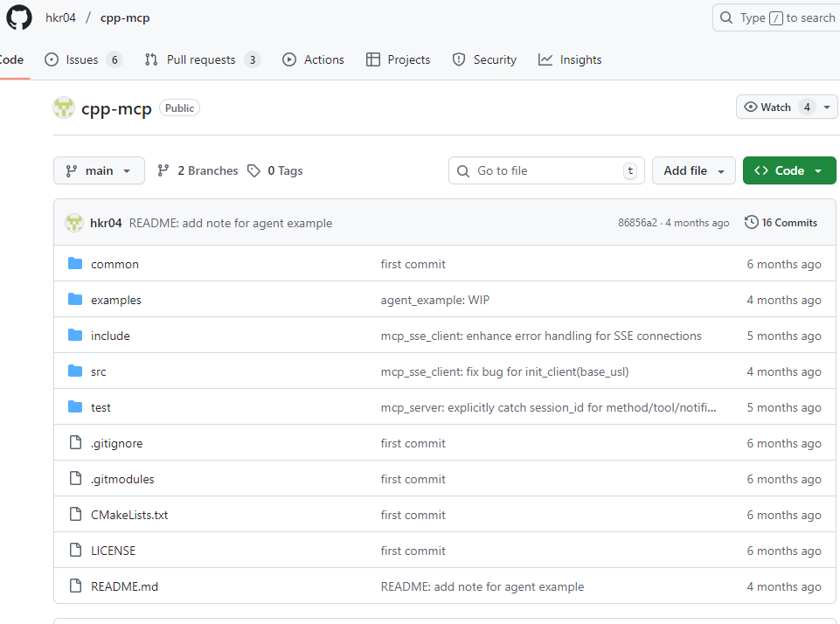This screenshot has height=624, width=840.
Task: Click the file icon for .gitignore
Action: [75, 442]
